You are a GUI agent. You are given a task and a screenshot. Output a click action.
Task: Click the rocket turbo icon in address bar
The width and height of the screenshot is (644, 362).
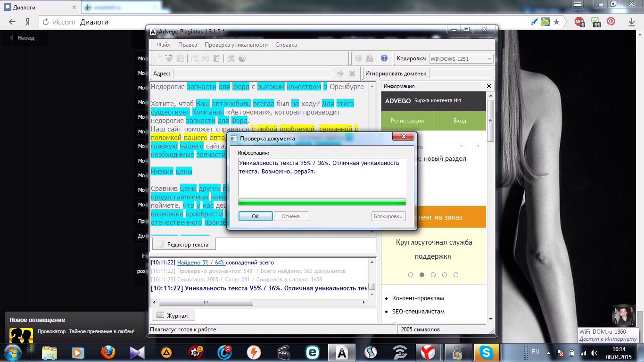tap(534, 22)
